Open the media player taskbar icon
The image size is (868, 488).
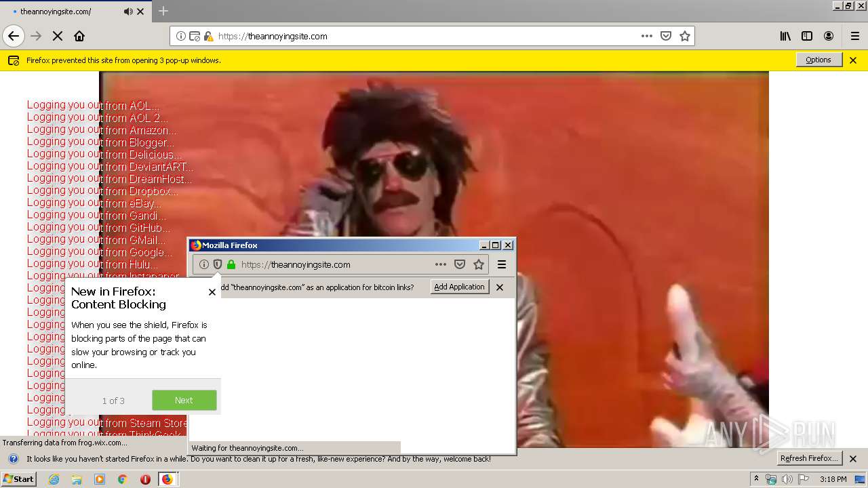pos(100,479)
